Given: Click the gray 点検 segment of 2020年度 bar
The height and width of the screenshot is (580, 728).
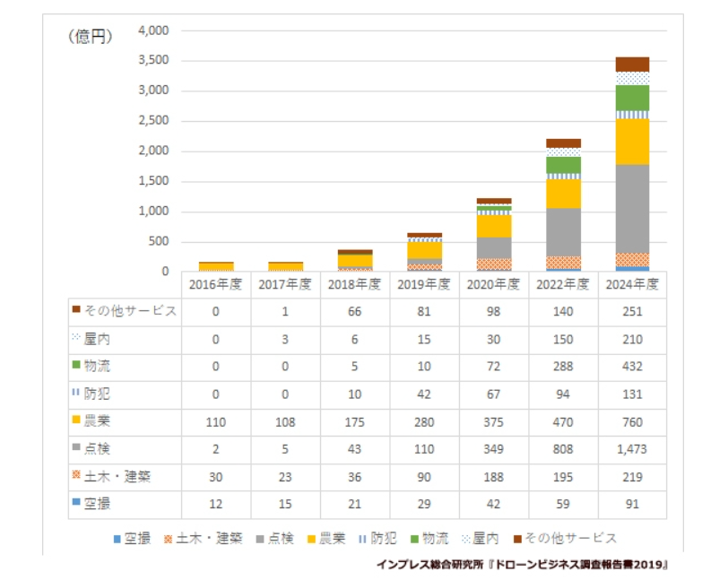Looking at the screenshot, I should coord(494,247).
